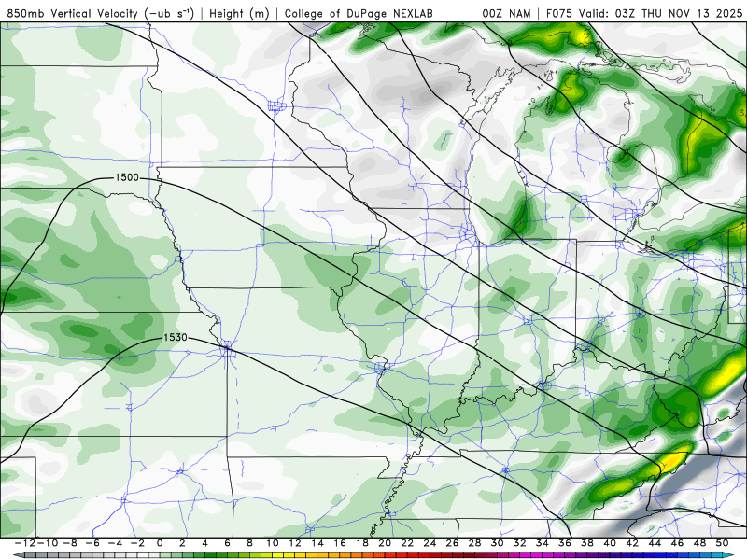Click the 6 value on the color scale

(227, 543)
